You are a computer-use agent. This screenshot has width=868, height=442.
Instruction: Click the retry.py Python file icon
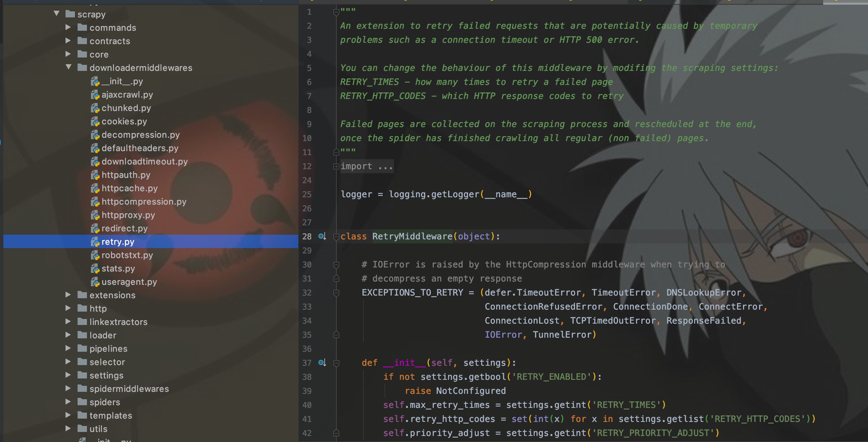pos(95,242)
